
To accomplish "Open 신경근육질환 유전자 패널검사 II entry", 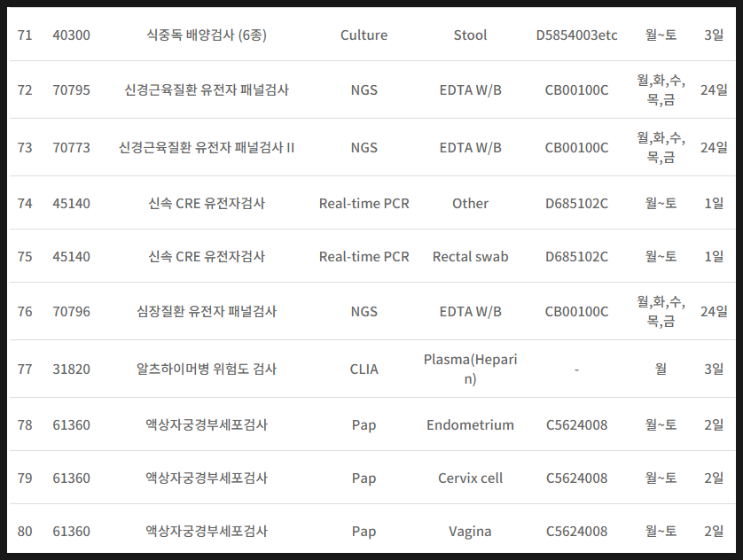I will [x=206, y=148].
